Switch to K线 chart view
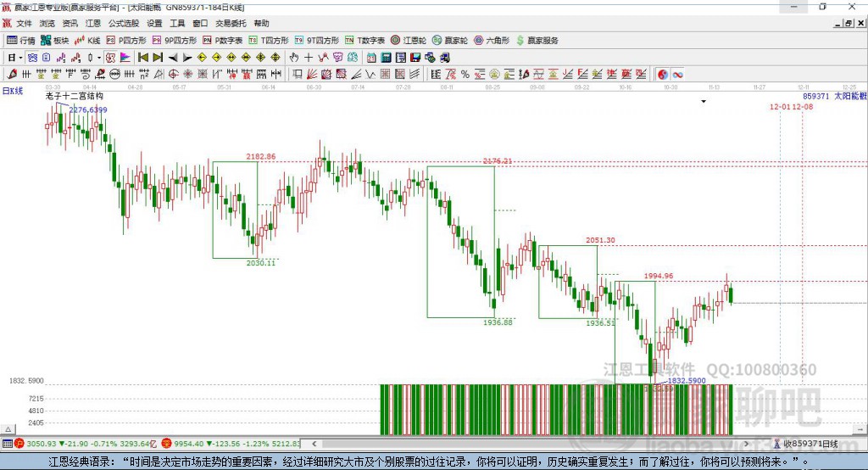 pos(87,41)
